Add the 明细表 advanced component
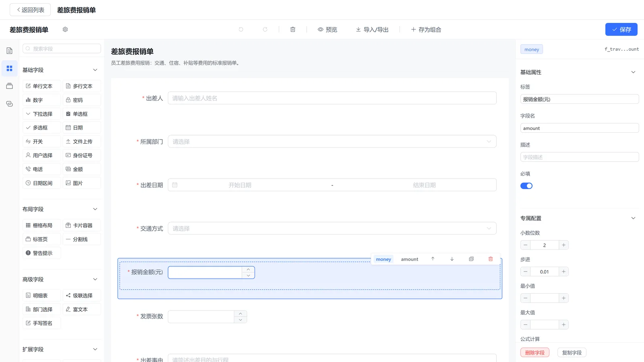This screenshot has height=362, width=644. 42,296
